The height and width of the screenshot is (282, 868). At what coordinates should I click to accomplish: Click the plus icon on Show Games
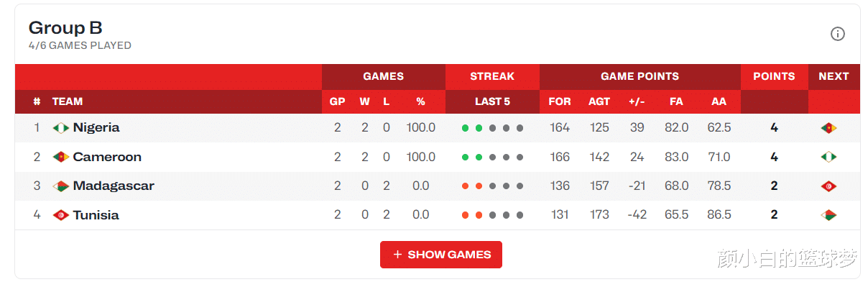click(397, 255)
